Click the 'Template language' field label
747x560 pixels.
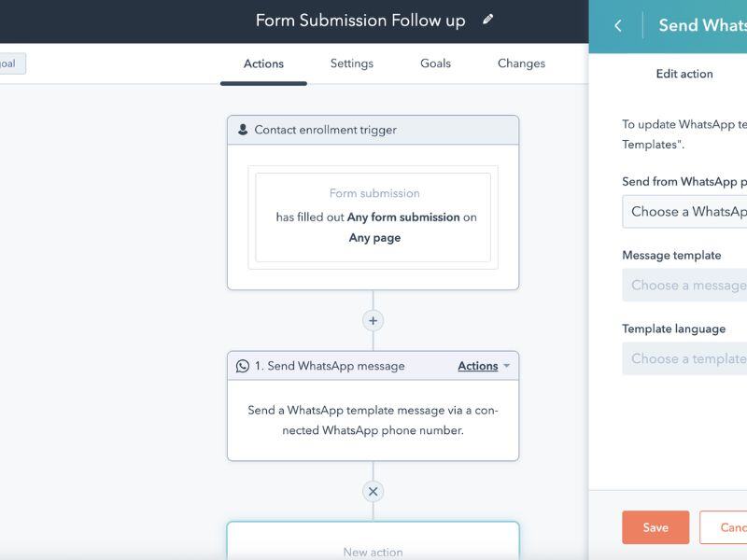click(x=673, y=329)
